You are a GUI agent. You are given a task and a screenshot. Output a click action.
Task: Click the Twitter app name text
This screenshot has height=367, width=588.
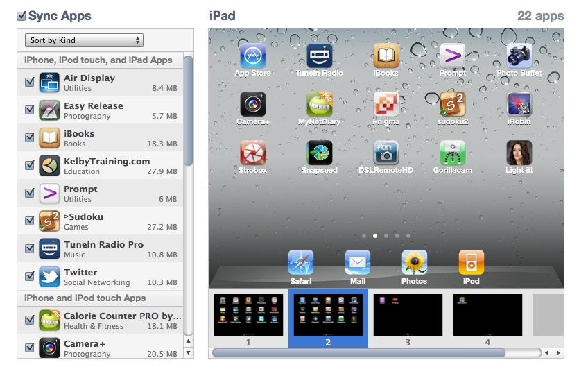[80, 273]
